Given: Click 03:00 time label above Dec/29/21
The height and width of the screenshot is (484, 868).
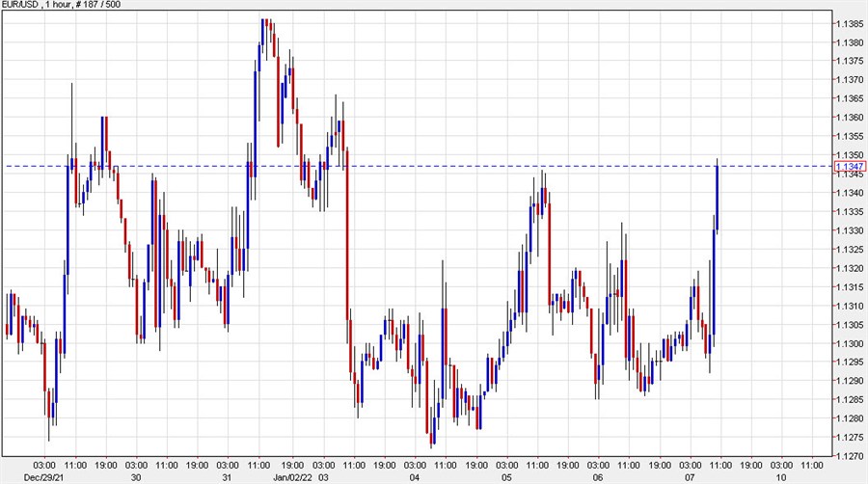Looking at the screenshot, I should [44, 466].
